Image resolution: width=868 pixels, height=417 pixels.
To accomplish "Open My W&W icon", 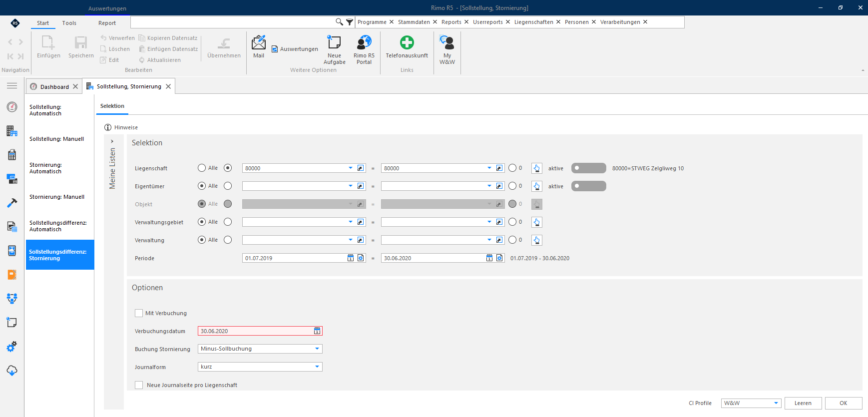I will point(447,49).
